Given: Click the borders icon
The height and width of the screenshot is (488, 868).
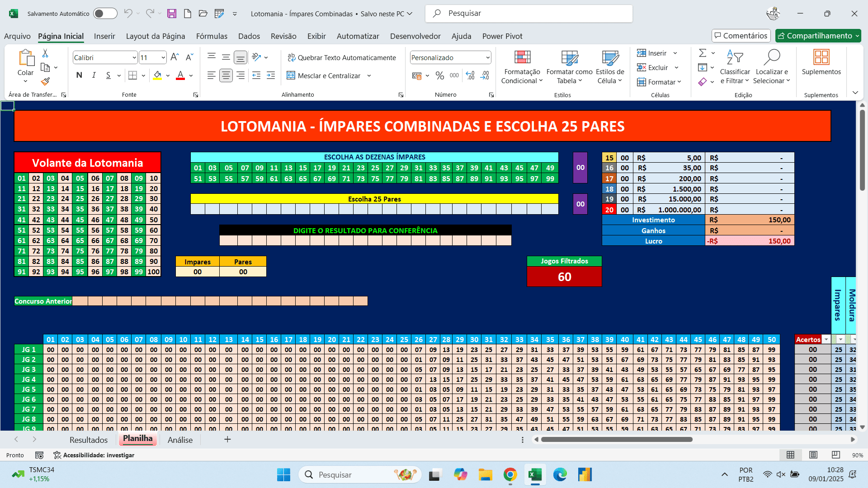Looking at the screenshot, I should [x=132, y=75].
